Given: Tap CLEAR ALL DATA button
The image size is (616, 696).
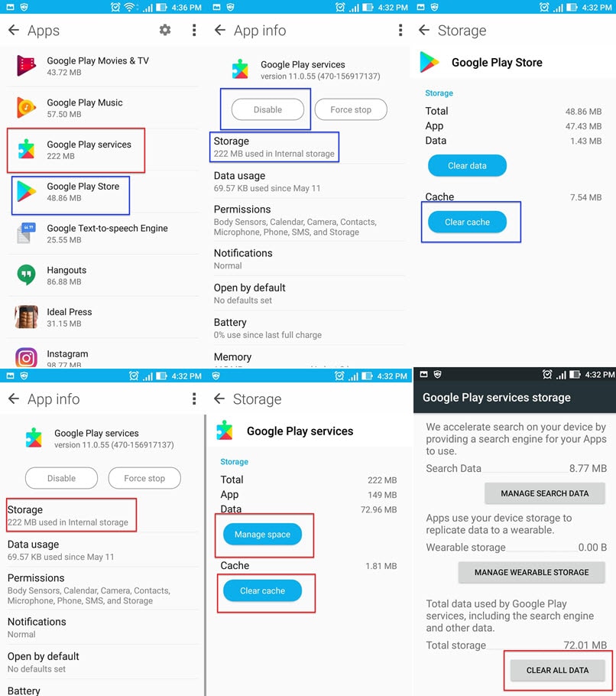Looking at the screenshot, I should click(x=557, y=670).
